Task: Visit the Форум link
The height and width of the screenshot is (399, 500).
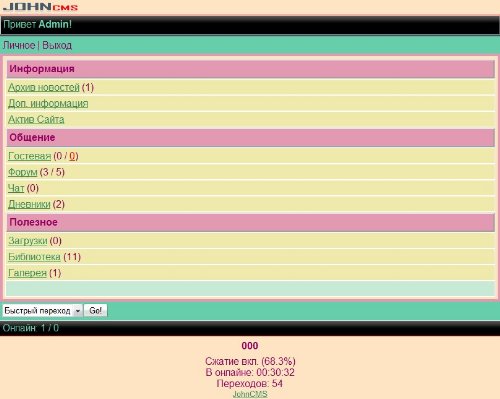Action: coord(22,172)
